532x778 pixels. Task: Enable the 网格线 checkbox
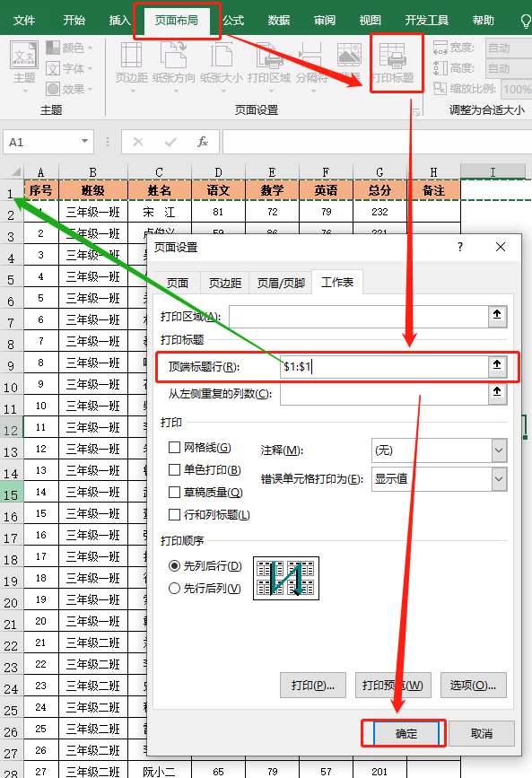coord(174,448)
